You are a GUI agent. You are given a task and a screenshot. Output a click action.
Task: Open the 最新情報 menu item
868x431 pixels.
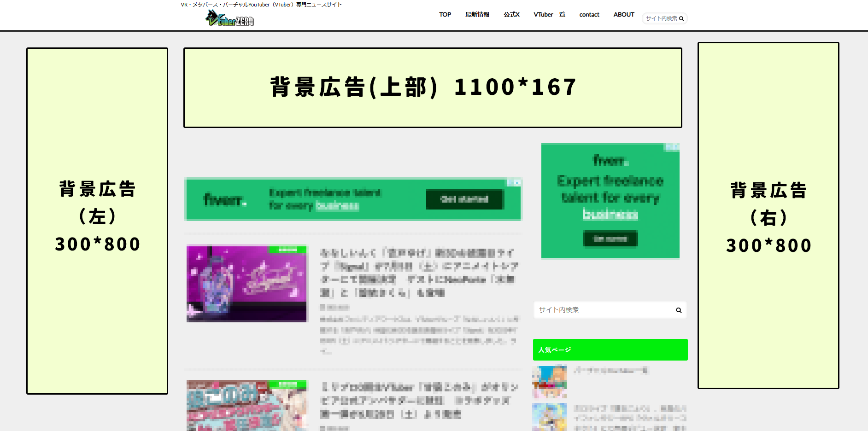[x=477, y=15]
